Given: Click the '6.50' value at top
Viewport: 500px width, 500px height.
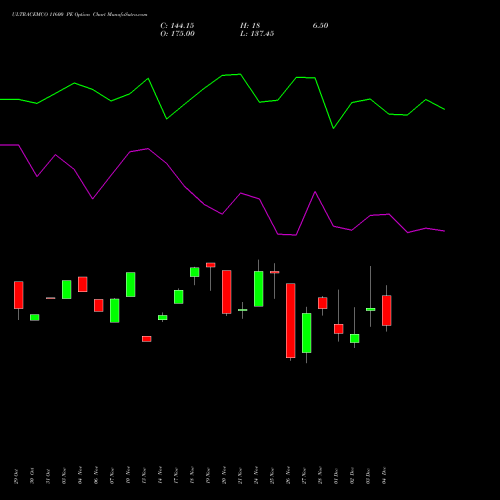Looking at the screenshot, I should pos(320,26).
